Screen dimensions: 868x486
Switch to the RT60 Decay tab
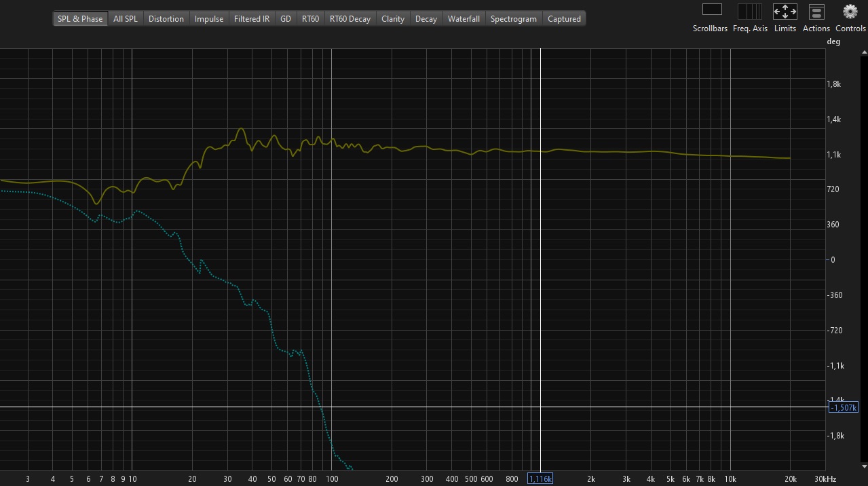tap(350, 19)
